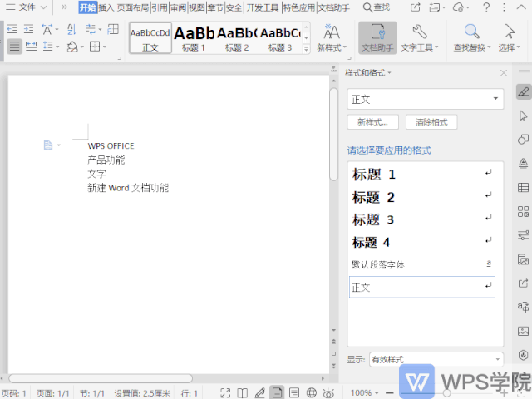532x399 pixels.
Task: Open the 文档助手 tool in ribbon
Action: (x=377, y=37)
